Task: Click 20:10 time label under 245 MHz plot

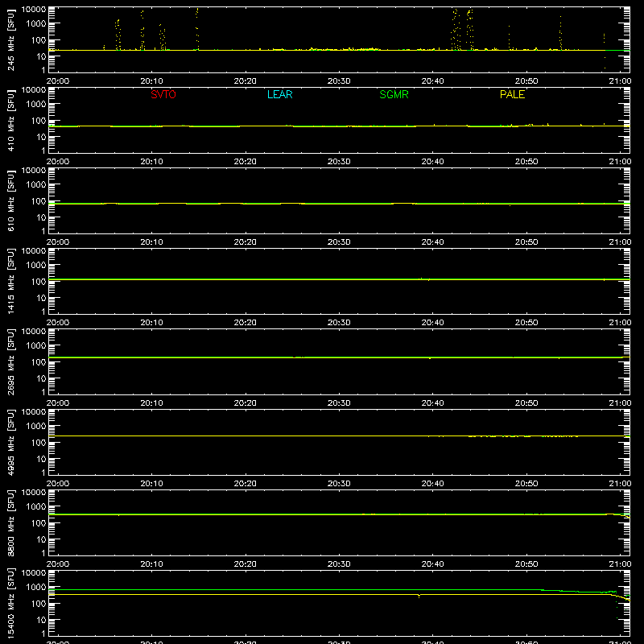Action: (151, 81)
